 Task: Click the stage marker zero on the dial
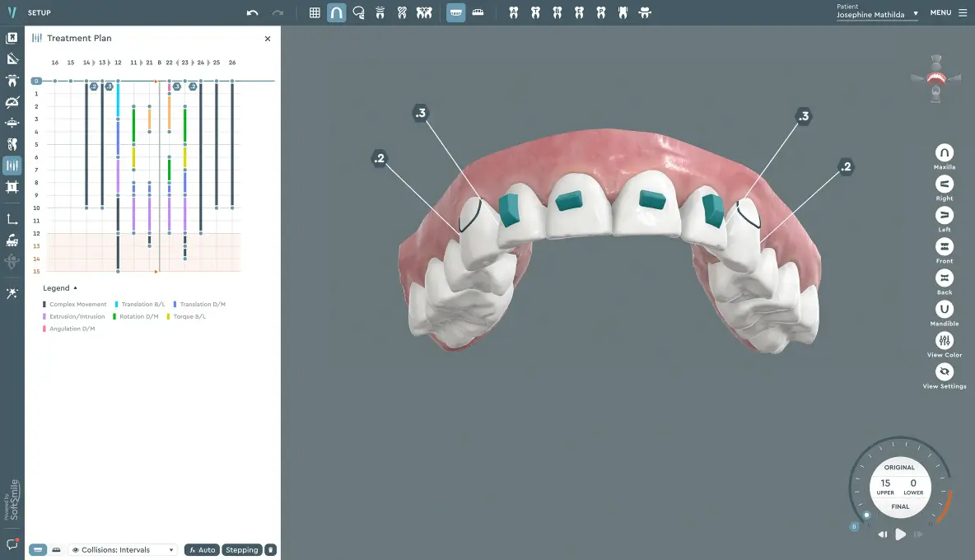[x=854, y=525]
